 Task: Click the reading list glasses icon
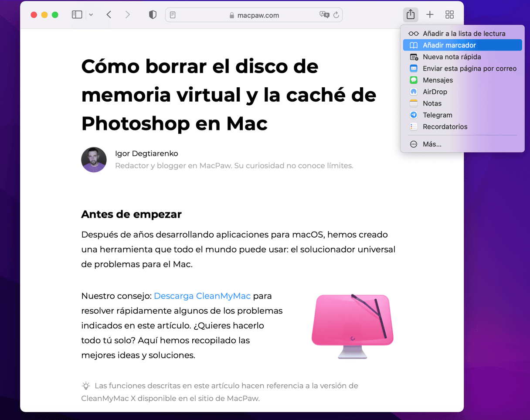coord(414,34)
